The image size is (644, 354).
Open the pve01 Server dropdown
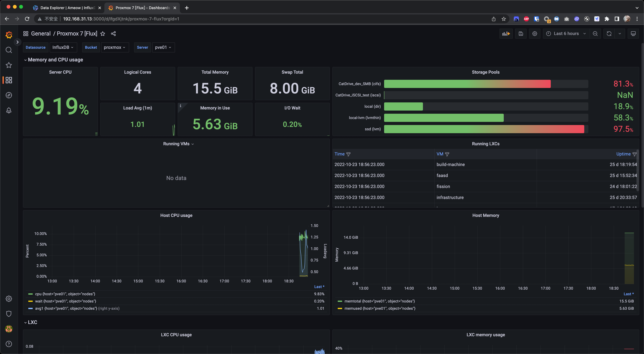tap(163, 47)
